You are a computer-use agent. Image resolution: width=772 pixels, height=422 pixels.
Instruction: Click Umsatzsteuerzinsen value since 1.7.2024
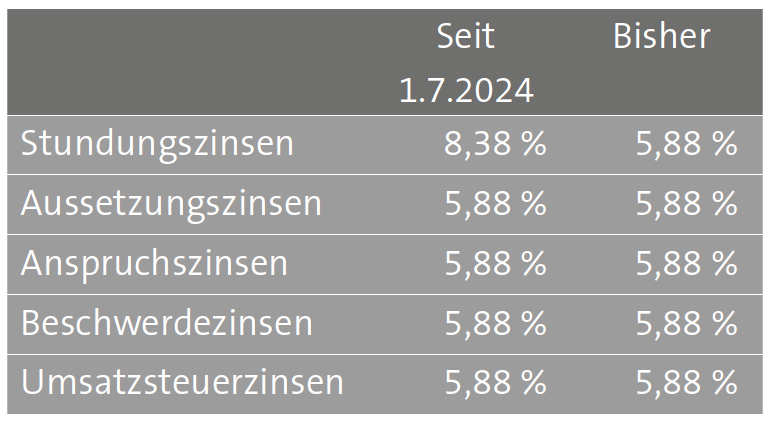click(x=495, y=383)
